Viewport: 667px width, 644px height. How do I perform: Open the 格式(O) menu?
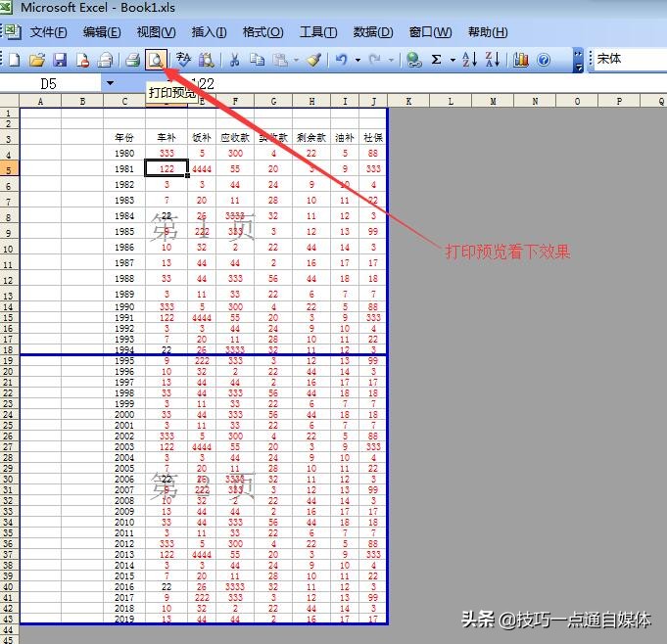coord(262,32)
